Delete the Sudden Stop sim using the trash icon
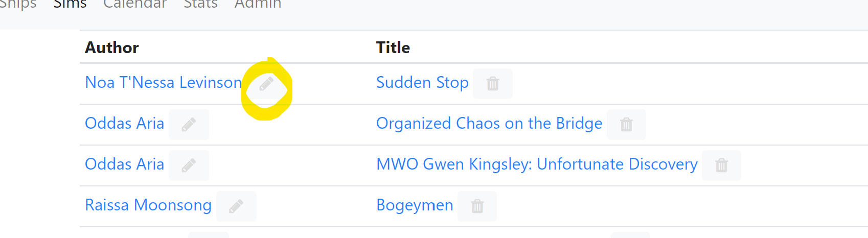 (x=493, y=83)
